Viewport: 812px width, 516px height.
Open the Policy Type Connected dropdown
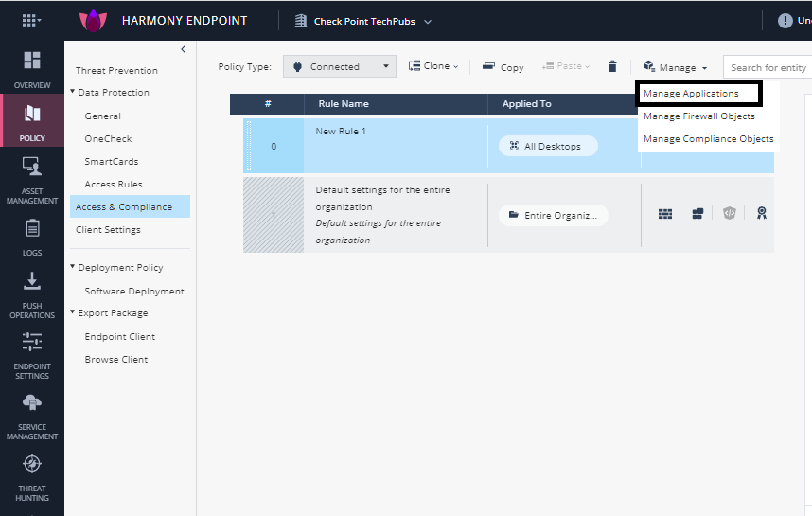pos(340,66)
